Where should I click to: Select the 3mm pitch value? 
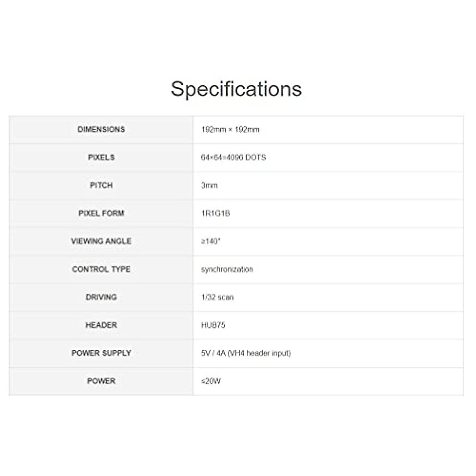pos(209,185)
